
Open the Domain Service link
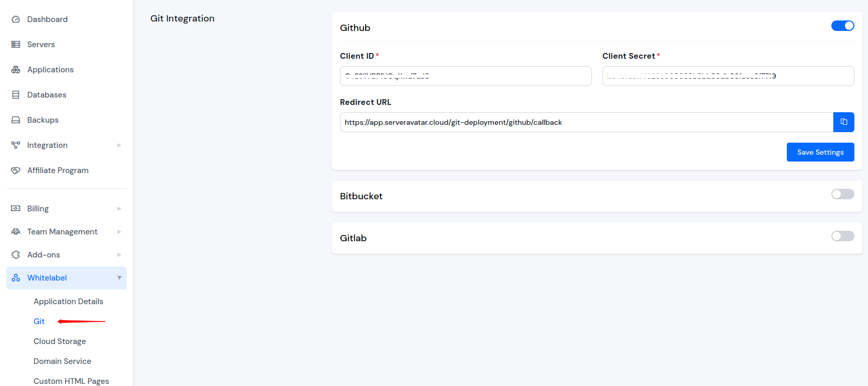pos(62,361)
